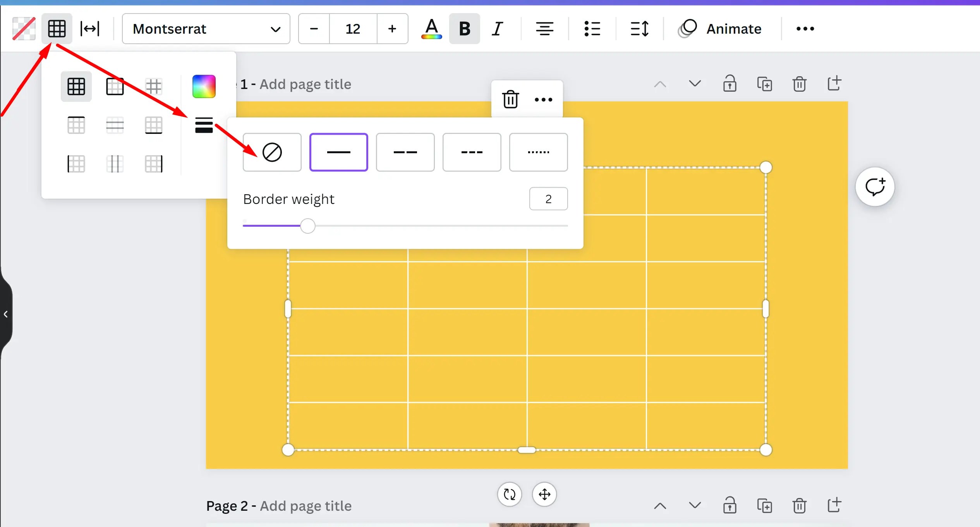Collapse the left side panel chevron
This screenshot has height=527, width=980.
tap(6, 313)
